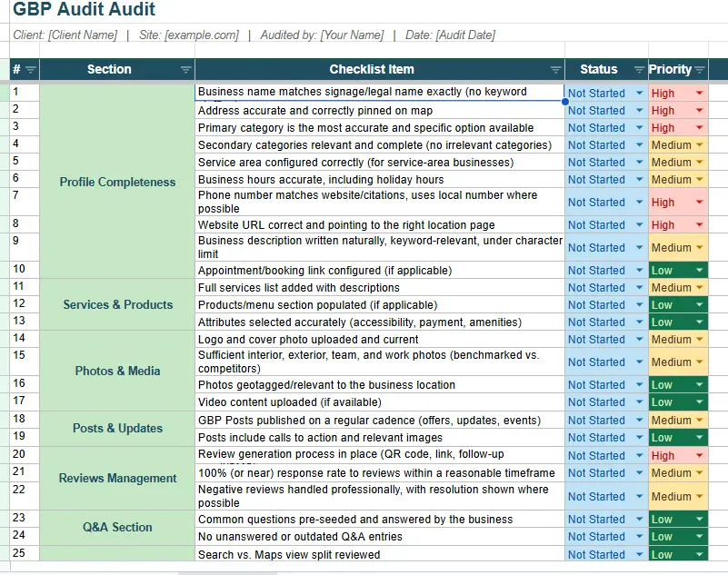This screenshot has width=728, height=575.
Task: Open Priority dropdown for Secondary categories row
Action: (x=699, y=144)
